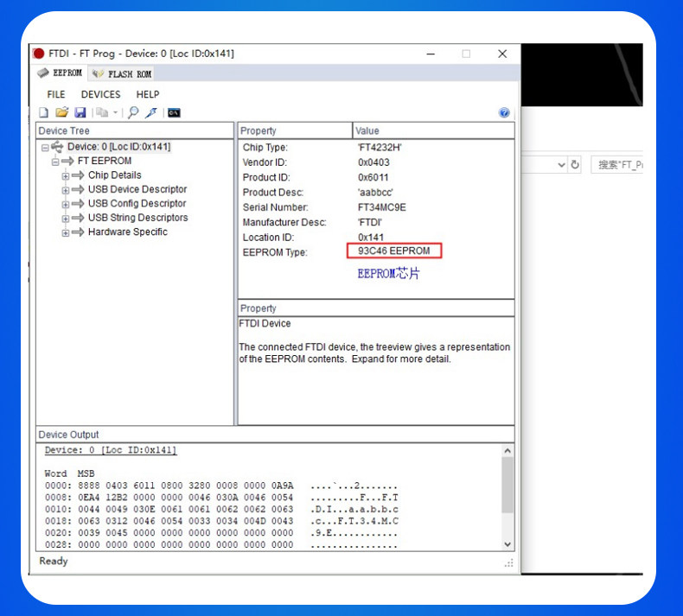Viewport: 683px width, 616px height.
Task: Click the arrow icon beside USB Config Descriptor
Action: 78,204
